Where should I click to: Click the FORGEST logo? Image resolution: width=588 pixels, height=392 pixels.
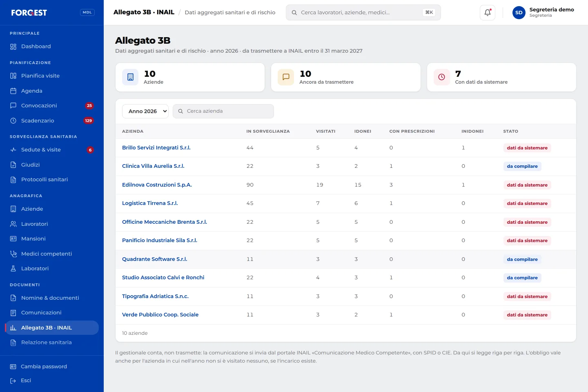29,13
